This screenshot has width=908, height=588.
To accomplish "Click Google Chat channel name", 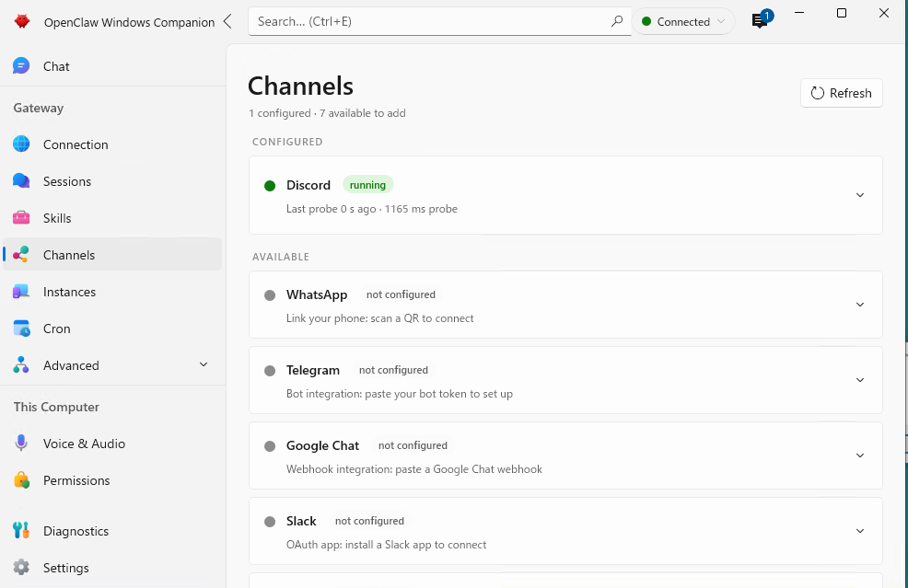I will point(322,445).
